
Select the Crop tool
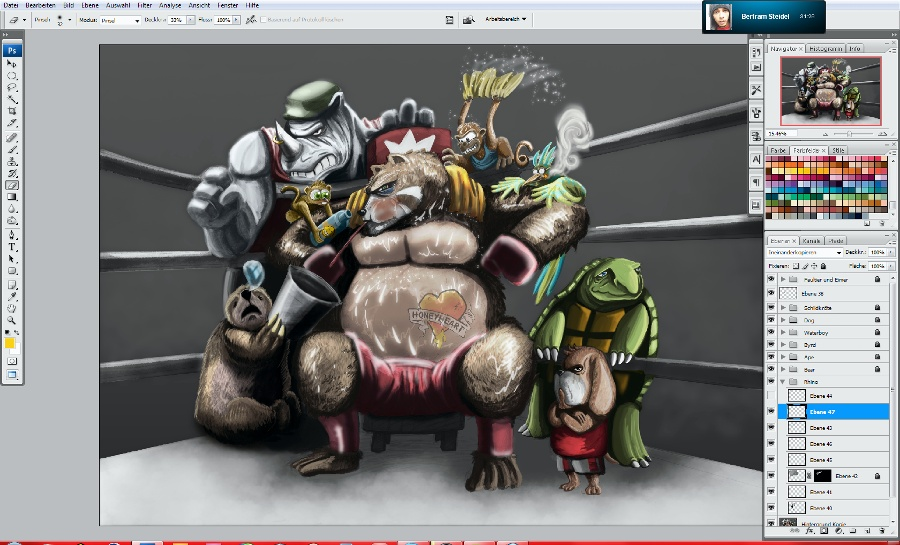(x=12, y=111)
